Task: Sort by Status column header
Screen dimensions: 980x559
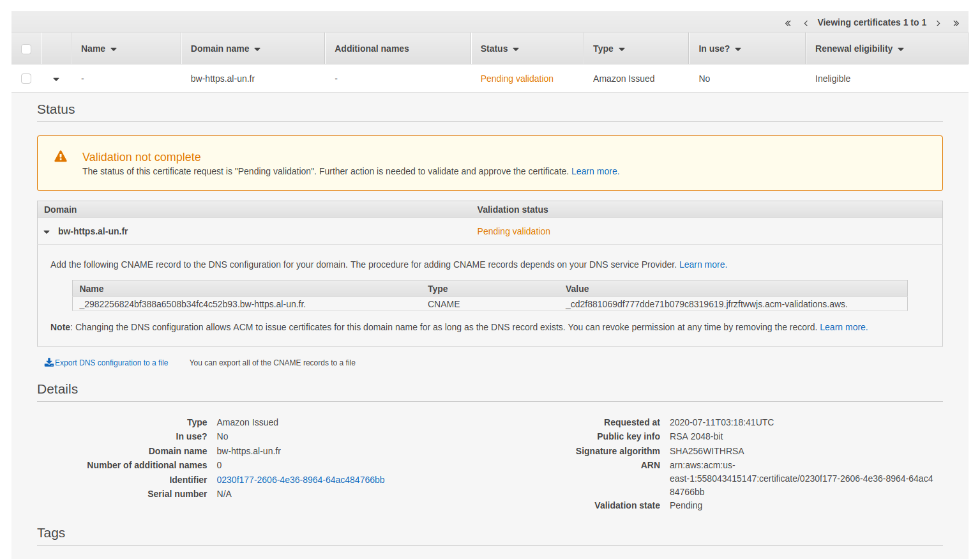Action: (499, 49)
